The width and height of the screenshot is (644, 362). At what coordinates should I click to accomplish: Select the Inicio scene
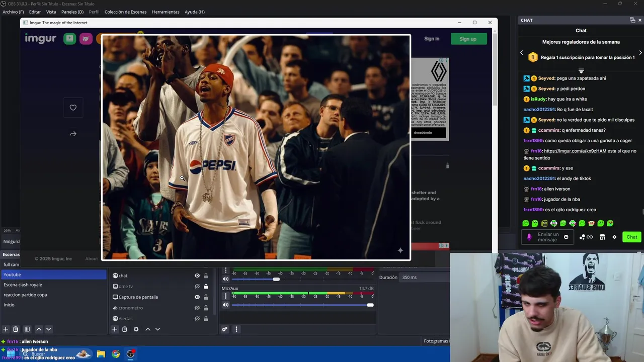pyautogui.click(x=53, y=305)
